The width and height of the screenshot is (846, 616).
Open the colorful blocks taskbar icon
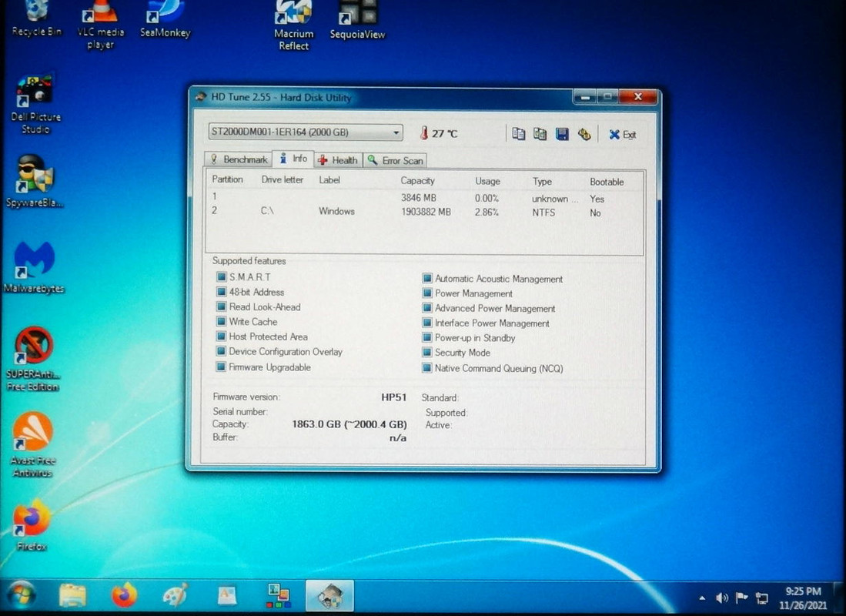click(279, 596)
